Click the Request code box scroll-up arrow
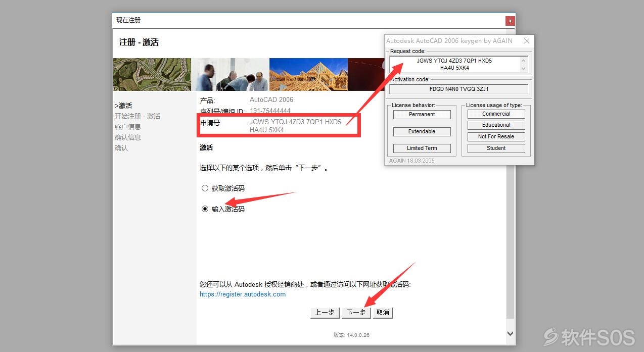644x352 pixels. tap(524, 60)
